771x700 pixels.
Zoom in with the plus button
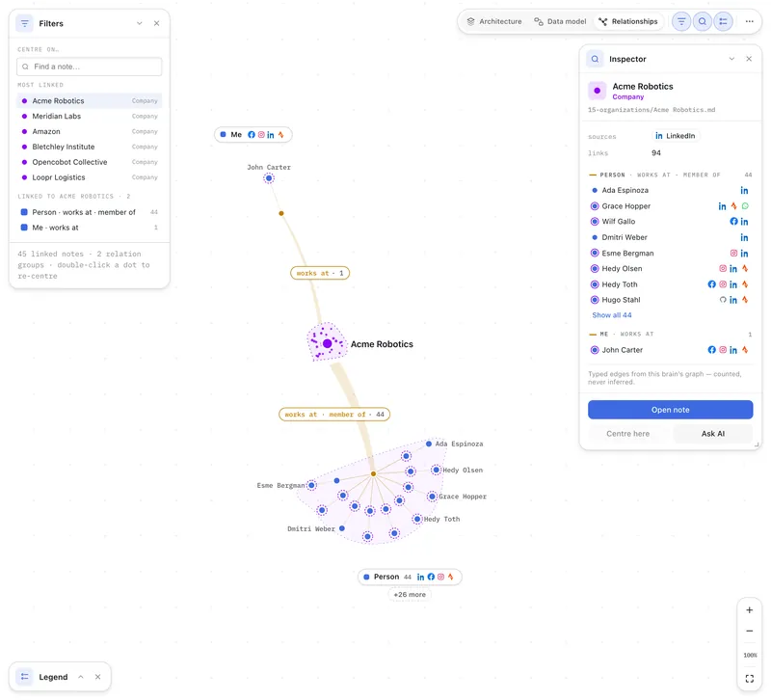click(x=750, y=610)
